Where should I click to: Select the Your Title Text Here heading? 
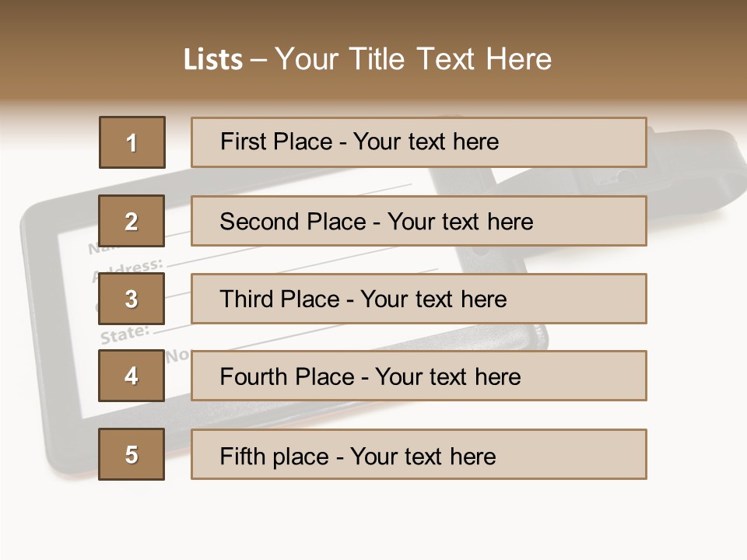413,59
